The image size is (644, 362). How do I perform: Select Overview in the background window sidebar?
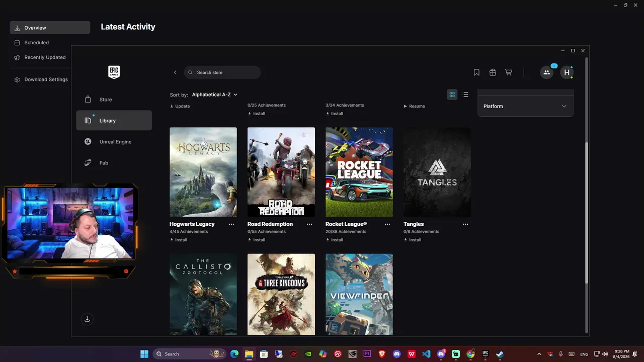[x=50, y=28]
